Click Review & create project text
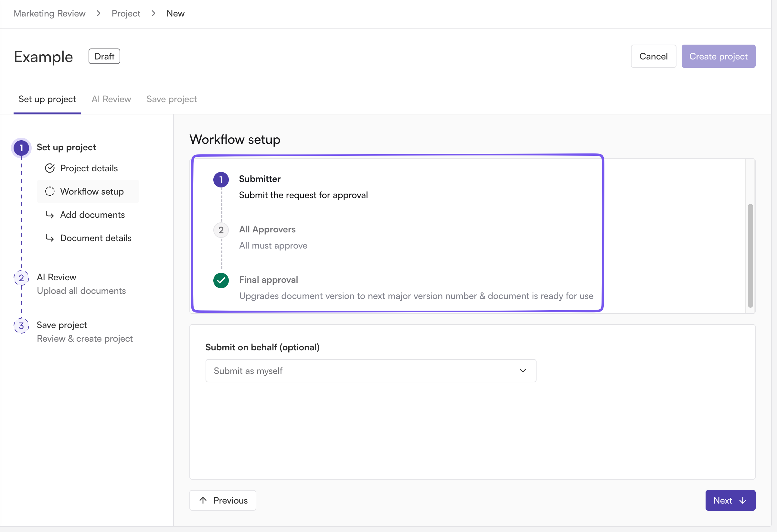Image resolution: width=777 pixels, height=532 pixels. coord(85,338)
